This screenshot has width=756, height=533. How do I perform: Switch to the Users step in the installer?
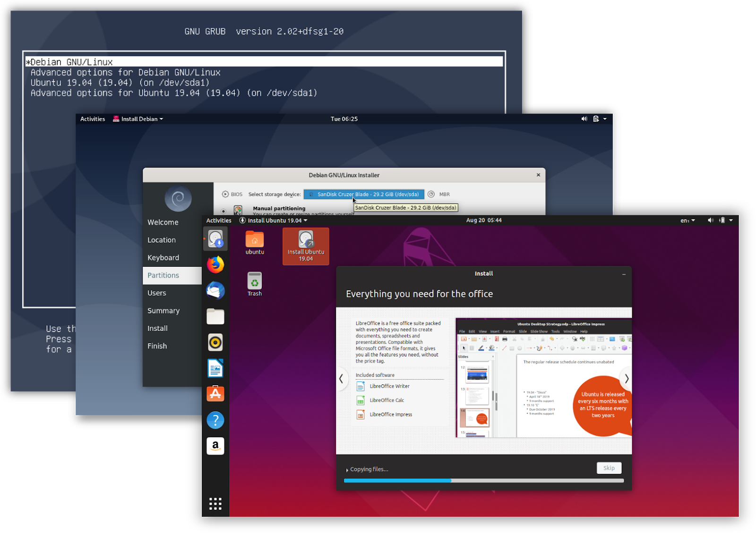tap(157, 293)
